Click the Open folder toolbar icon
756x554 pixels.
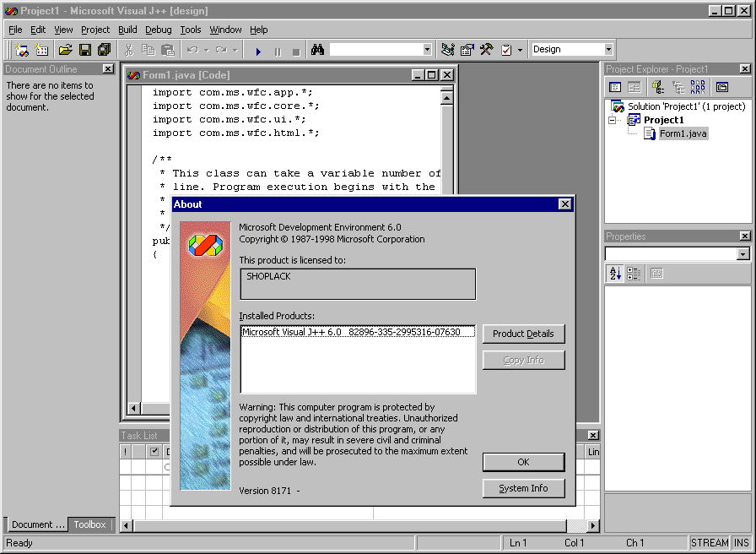pyautogui.click(x=65, y=50)
